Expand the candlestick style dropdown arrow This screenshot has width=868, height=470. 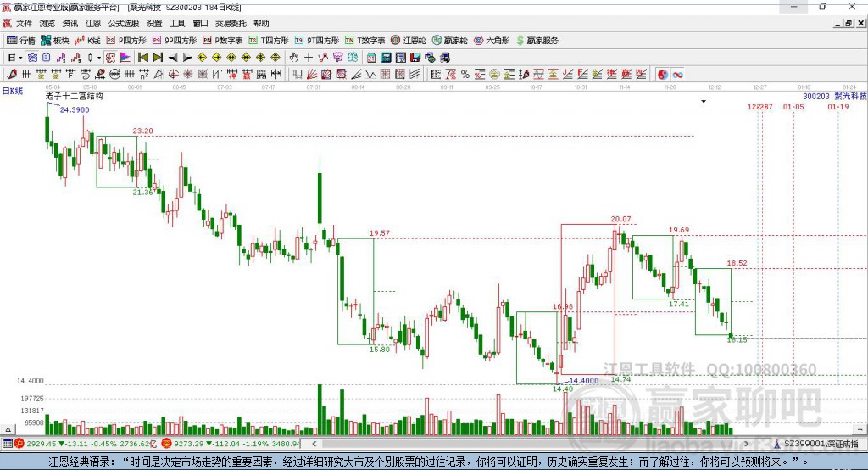click(99, 58)
